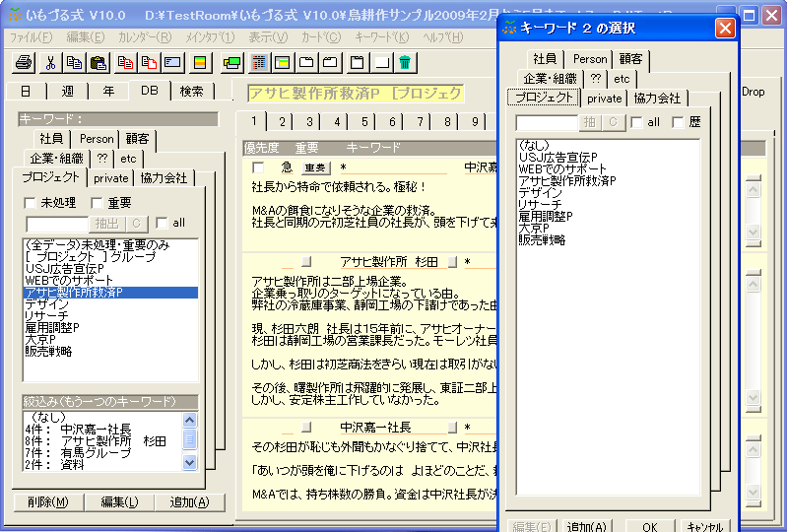Click the 絞込み list scrollbar thumb

coord(190,439)
